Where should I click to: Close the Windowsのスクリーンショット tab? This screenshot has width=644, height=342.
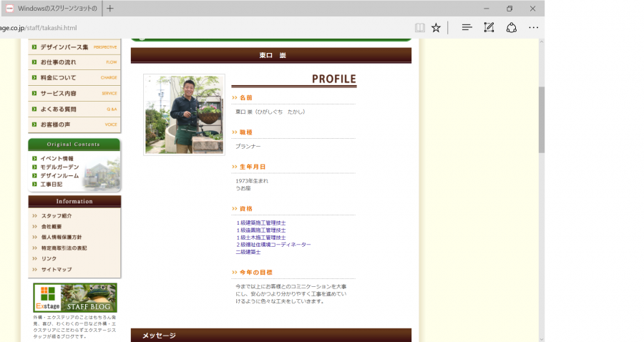click(x=93, y=9)
